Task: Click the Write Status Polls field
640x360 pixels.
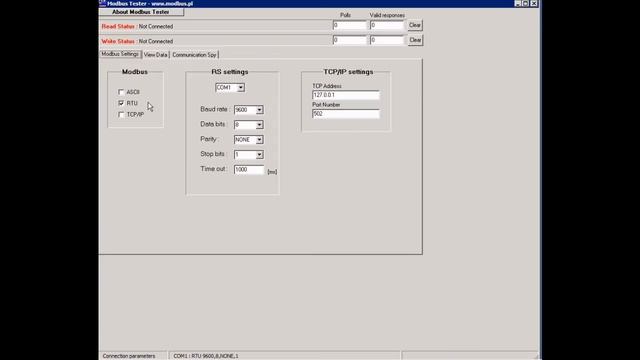Action: click(349, 40)
